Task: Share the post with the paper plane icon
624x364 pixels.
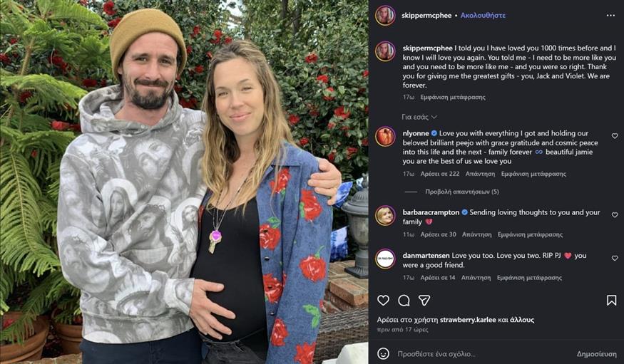Action: (424, 301)
